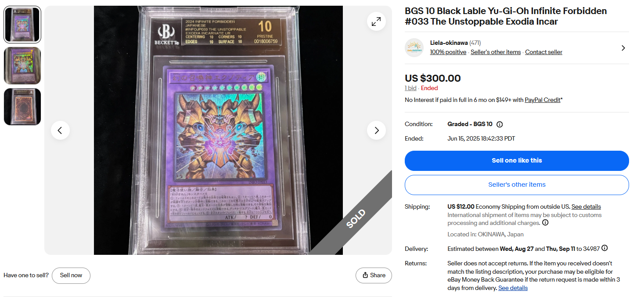Viewport: 644px width, 297px height.
Task: Open the PayPal Credit link
Action: coord(542,100)
